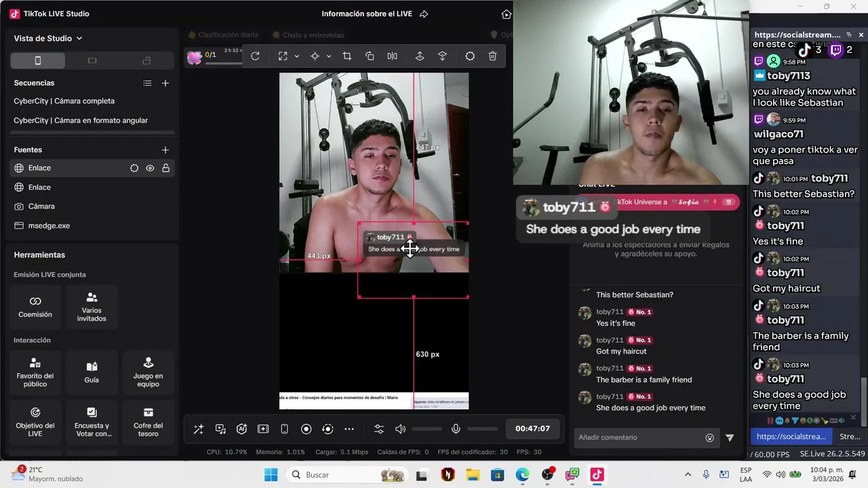Open the more options three-dot menu
Image resolution: width=868 pixels, height=488 pixels.
349,429
